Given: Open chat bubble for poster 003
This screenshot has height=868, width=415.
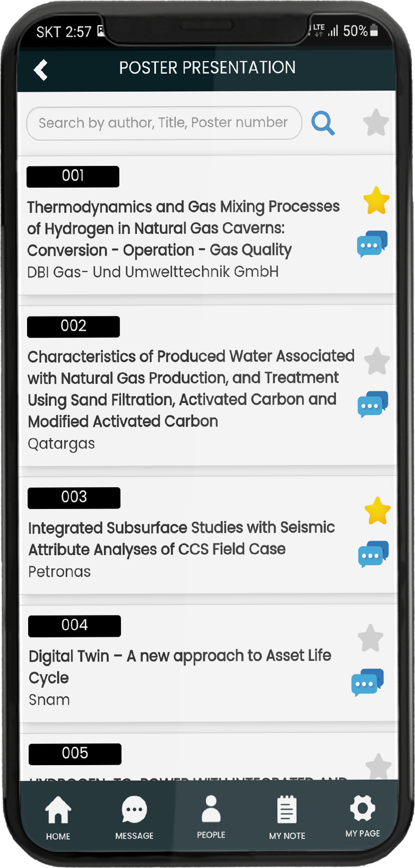Looking at the screenshot, I should [373, 554].
